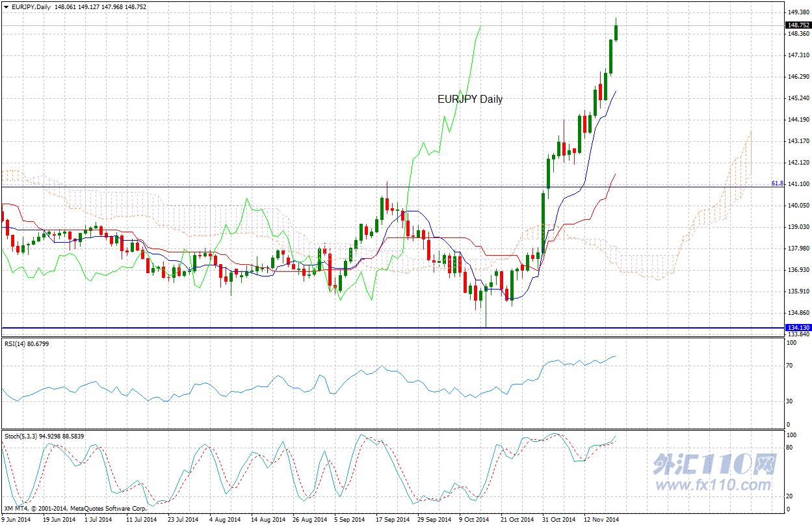
Task: Click the fx110 watermark logo
Action: pyautogui.click(x=714, y=464)
